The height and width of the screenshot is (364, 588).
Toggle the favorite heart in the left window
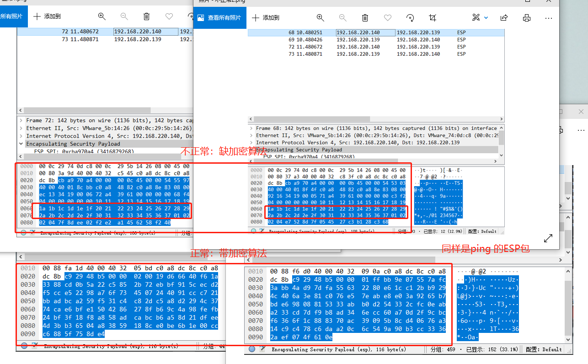point(169,16)
